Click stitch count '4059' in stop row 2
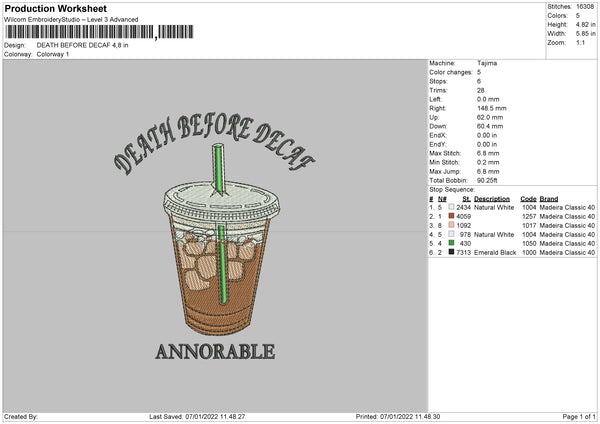 [x=463, y=217]
